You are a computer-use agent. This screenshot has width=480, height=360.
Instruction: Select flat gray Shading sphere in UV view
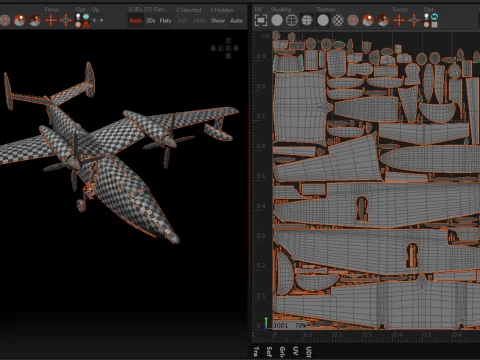(x=277, y=20)
